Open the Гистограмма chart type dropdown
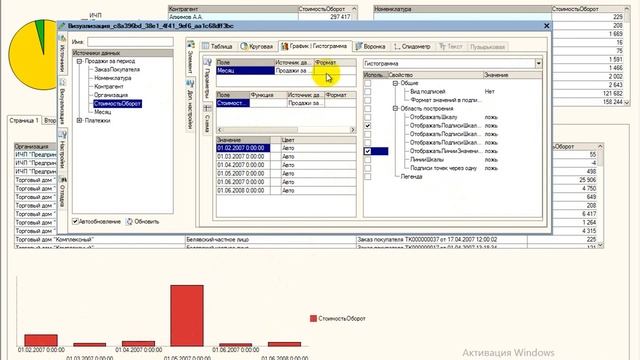 pyautogui.click(x=538, y=64)
